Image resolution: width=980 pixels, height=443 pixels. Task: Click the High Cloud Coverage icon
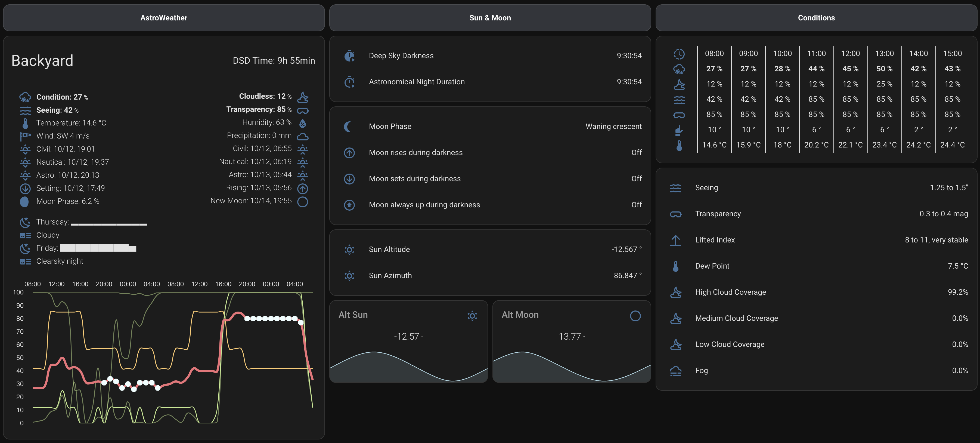(x=676, y=292)
